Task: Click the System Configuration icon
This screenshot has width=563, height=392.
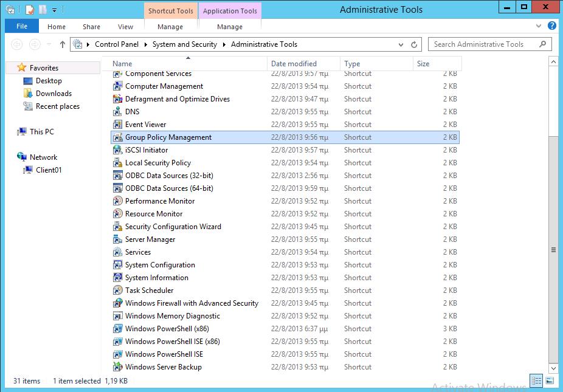Action: point(117,265)
